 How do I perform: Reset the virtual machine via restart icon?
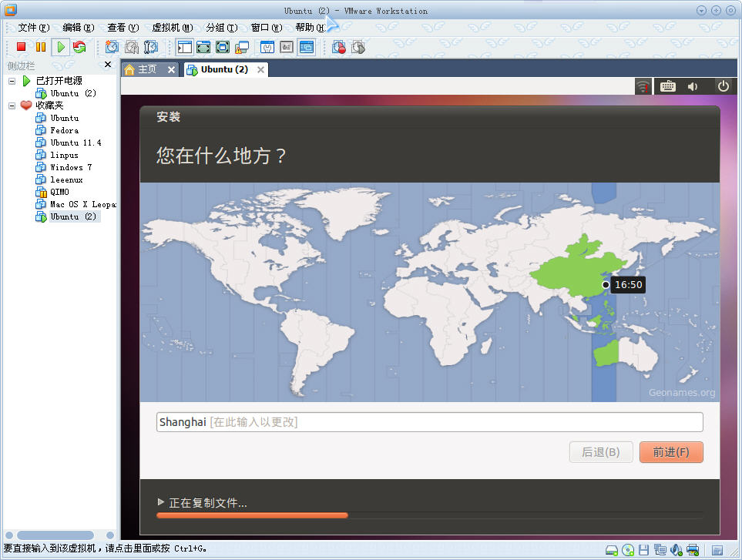79,47
